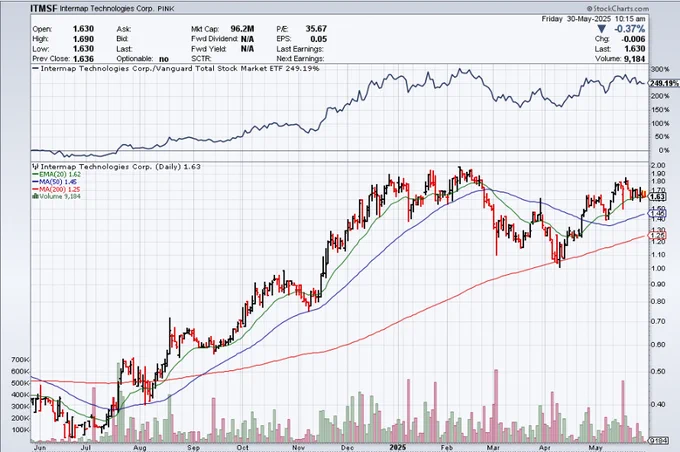
Task: Click the Open price value 1.630
Action: click(x=83, y=29)
